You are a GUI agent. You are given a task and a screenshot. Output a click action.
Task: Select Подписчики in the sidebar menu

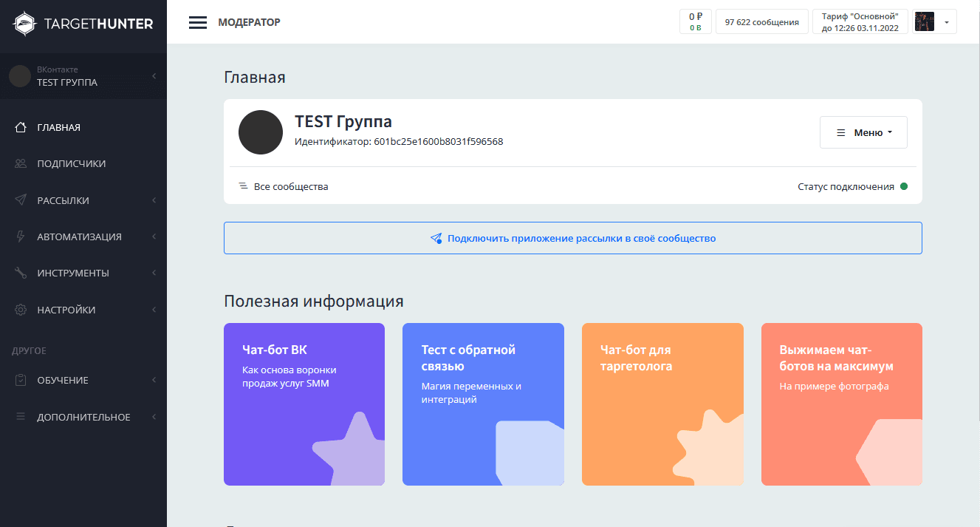(x=72, y=163)
